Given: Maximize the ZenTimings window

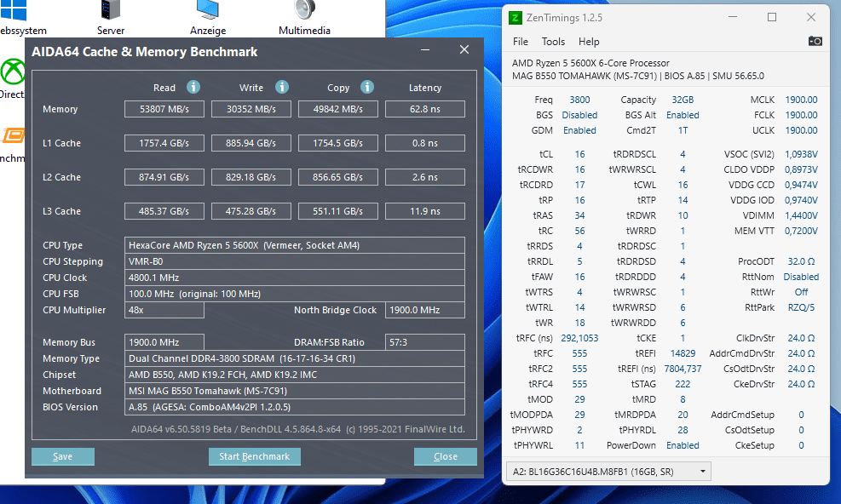Looking at the screenshot, I should click(772, 17).
